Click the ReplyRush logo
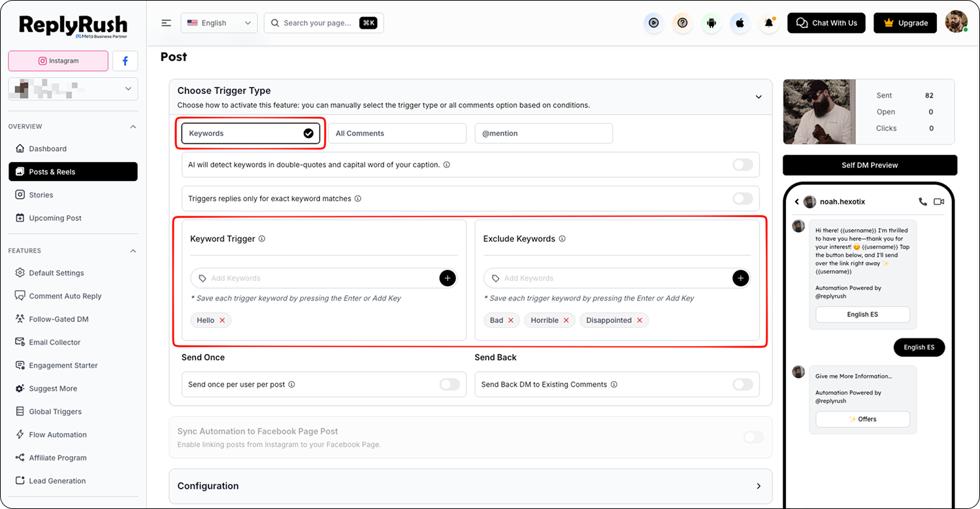The image size is (980, 509). click(x=73, y=28)
